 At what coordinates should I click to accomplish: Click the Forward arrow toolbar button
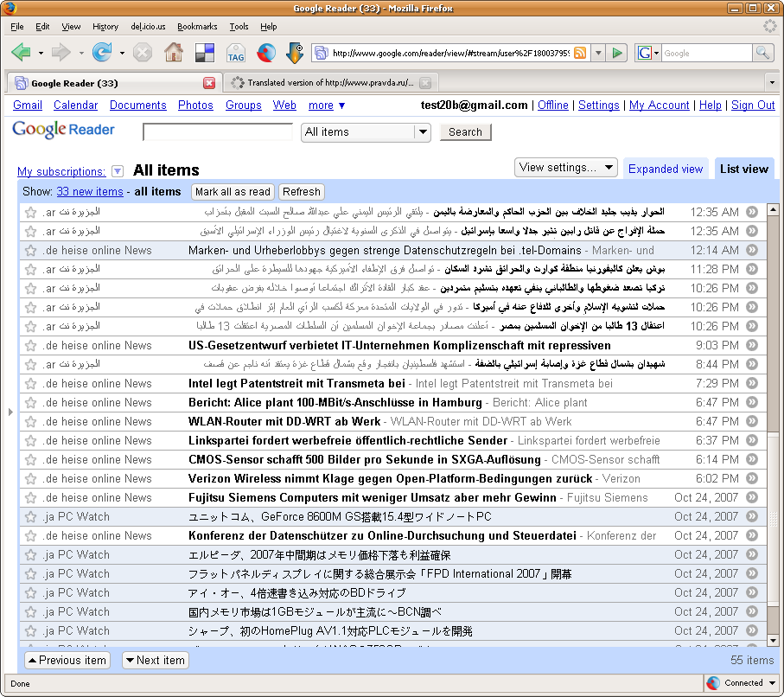point(61,52)
